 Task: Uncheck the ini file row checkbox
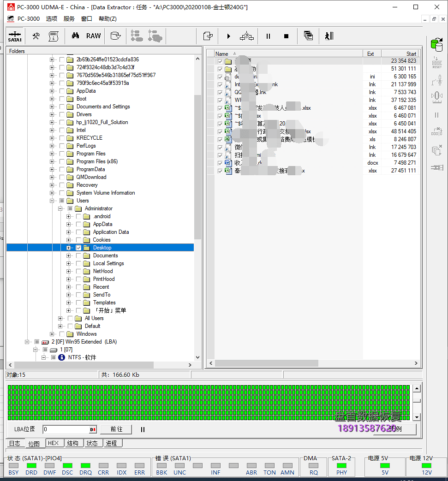click(220, 77)
